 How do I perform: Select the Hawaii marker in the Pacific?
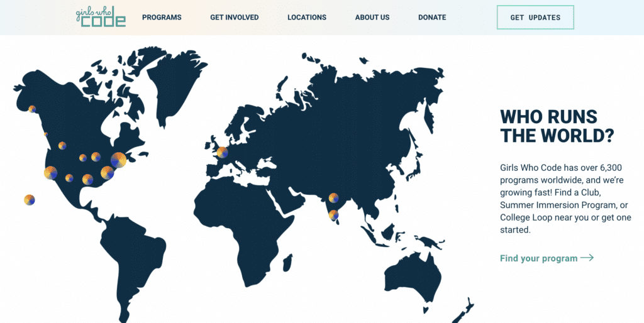point(30,200)
